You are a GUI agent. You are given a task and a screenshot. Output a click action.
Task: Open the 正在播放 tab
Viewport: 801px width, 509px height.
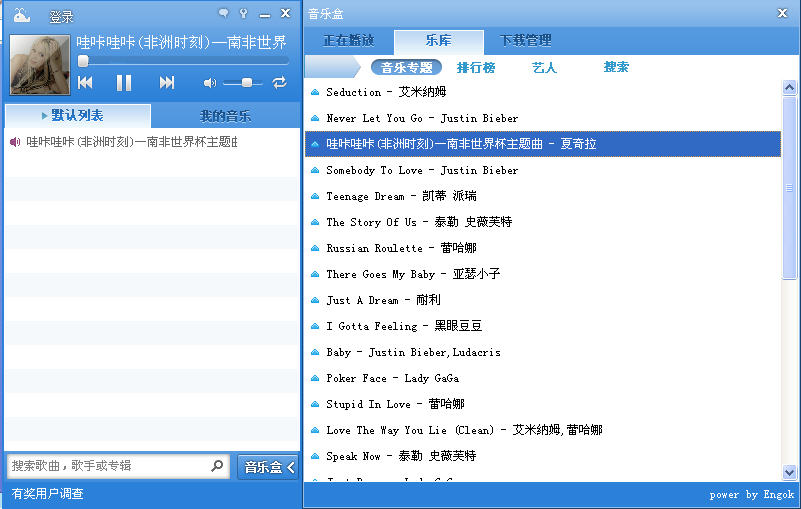[x=348, y=41]
